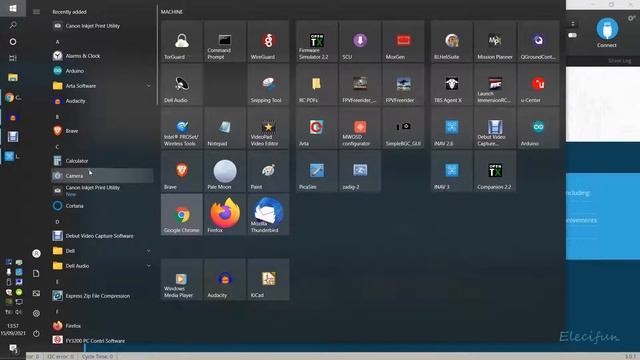The height and width of the screenshot is (360, 640).
Task: Open Canon Inkjet Print Utility under Recently added
Action: tap(102, 26)
